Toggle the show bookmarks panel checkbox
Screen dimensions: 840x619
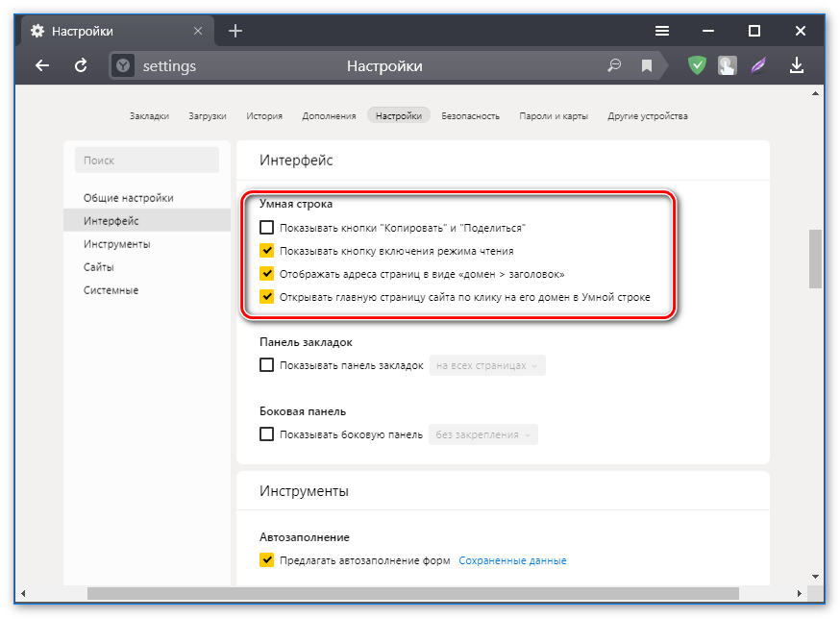coord(267,365)
